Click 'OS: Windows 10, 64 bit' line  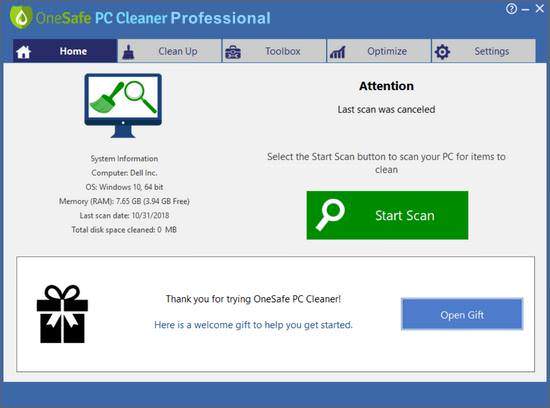click(x=124, y=187)
